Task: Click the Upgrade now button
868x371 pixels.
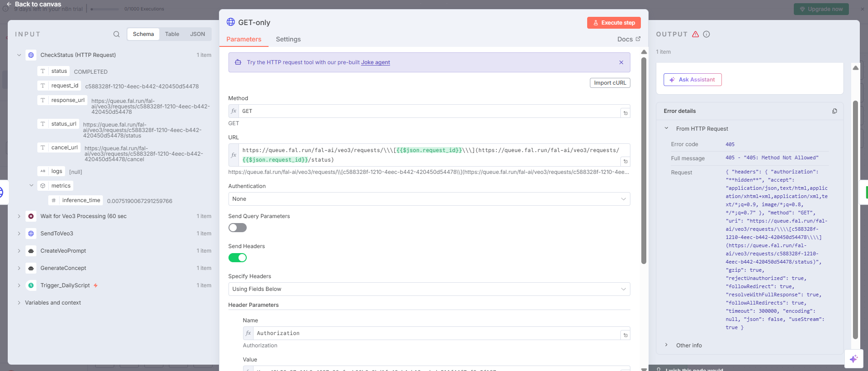Action: pos(821,9)
